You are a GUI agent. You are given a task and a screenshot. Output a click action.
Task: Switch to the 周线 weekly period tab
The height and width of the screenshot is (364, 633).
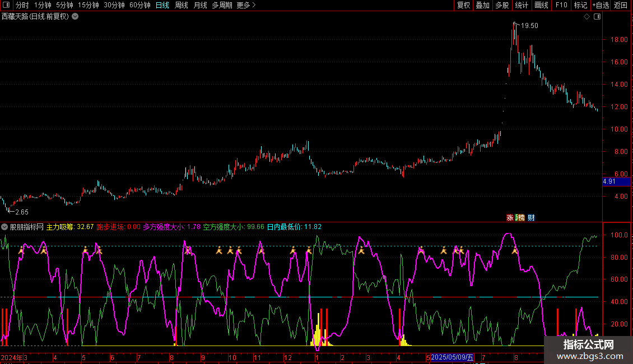pyautogui.click(x=181, y=5)
